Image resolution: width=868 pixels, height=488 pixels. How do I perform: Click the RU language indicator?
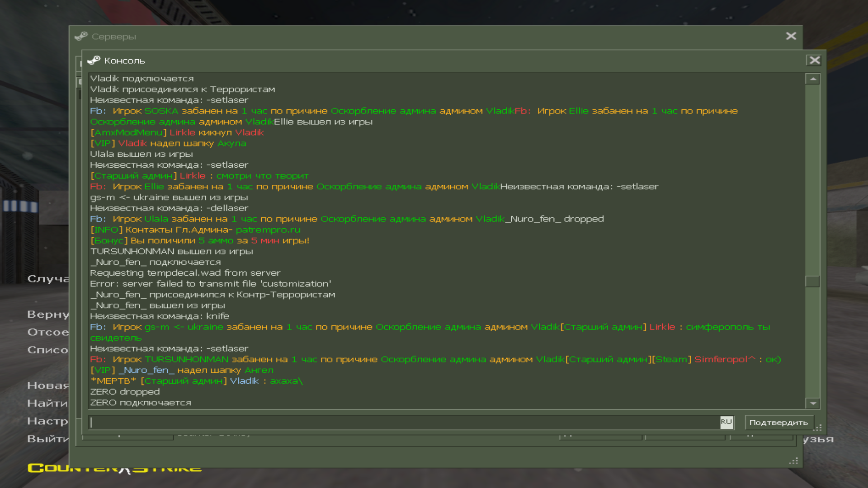point(726,422)
